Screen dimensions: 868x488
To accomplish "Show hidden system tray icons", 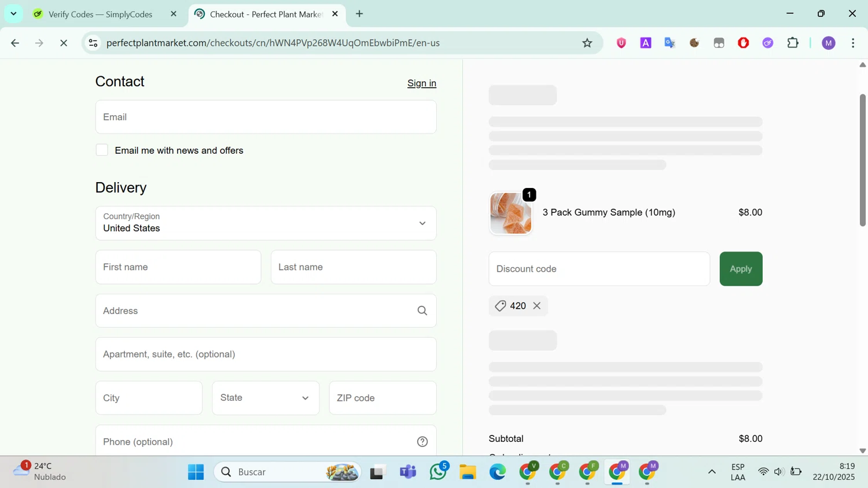I will (712, 472).
